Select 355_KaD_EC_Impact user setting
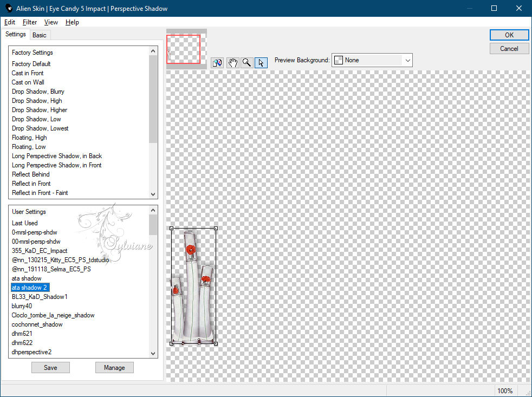532x397 pixels. pos(40,250)
